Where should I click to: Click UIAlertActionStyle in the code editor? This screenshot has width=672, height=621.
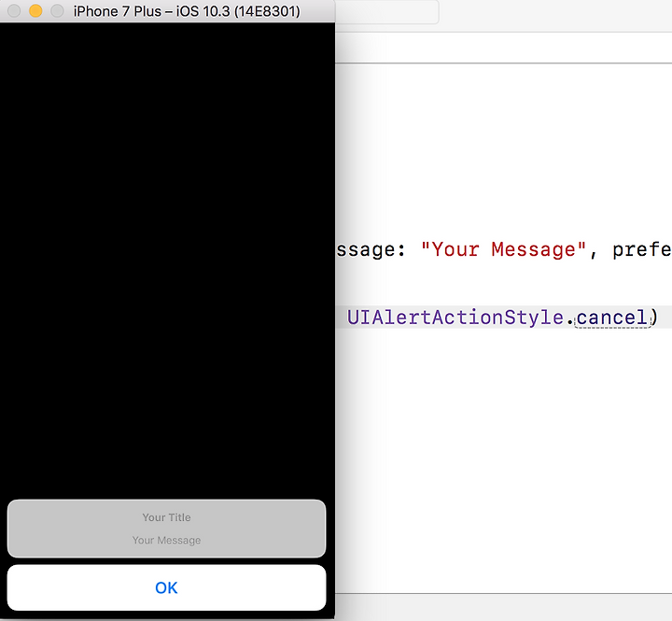(455, 318)
